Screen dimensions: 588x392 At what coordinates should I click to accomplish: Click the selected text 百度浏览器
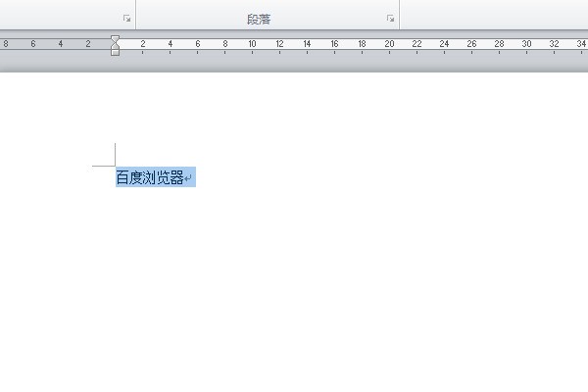[x=150, y=177]
